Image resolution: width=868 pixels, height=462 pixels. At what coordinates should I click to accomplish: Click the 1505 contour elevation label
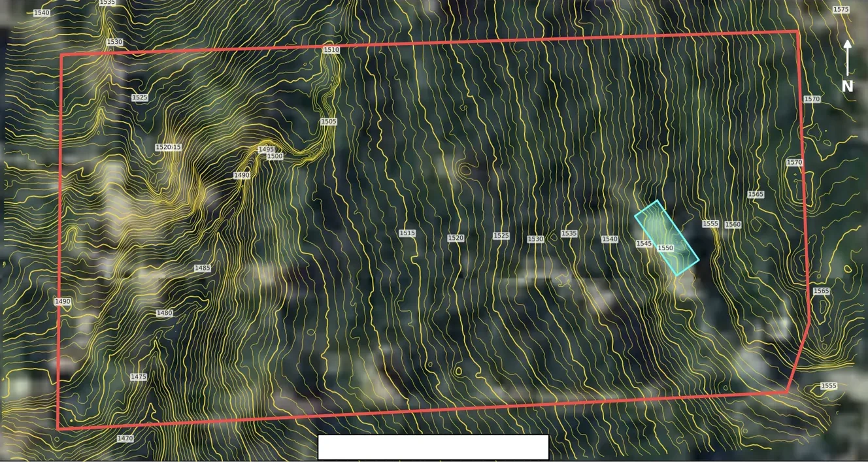pos(329,122)
